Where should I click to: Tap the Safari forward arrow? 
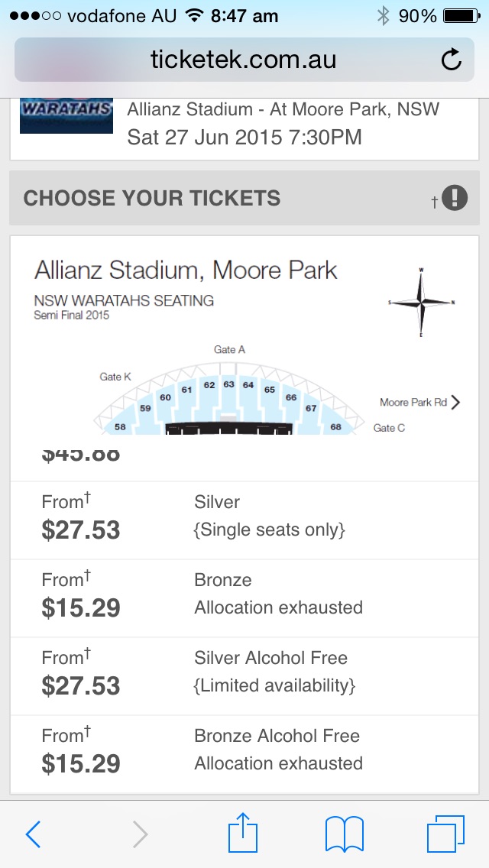coord(140,834)
